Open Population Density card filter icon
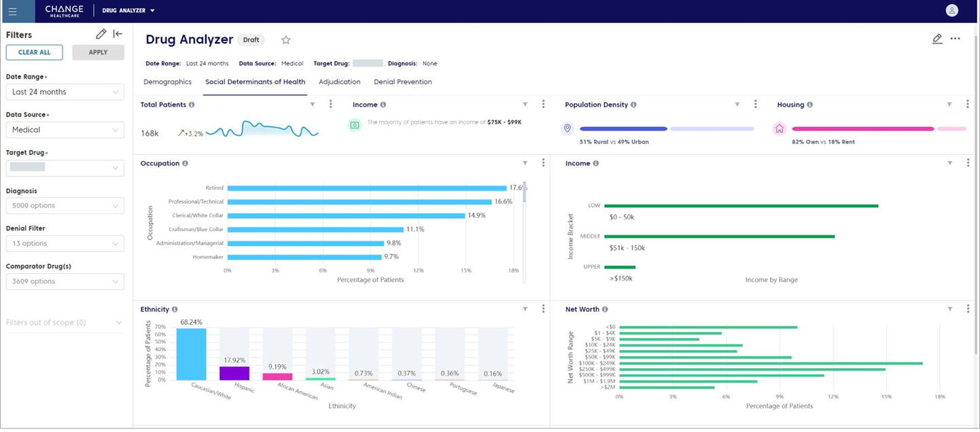 tap(737, 105)
